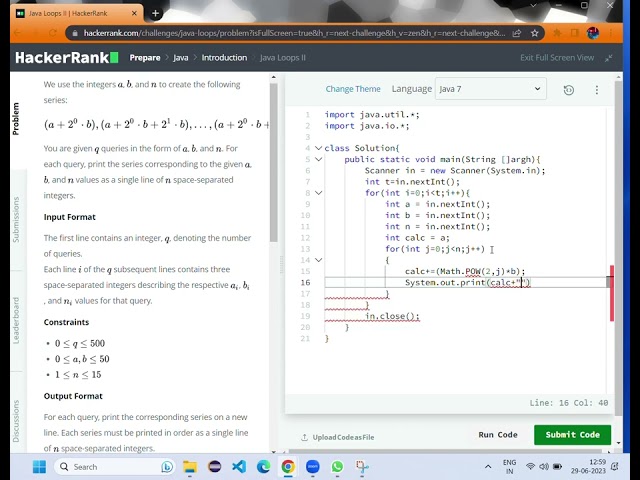Open File Explorer from the taskbar
This screenshot has height=480, width=640.
tap(190, 467)
